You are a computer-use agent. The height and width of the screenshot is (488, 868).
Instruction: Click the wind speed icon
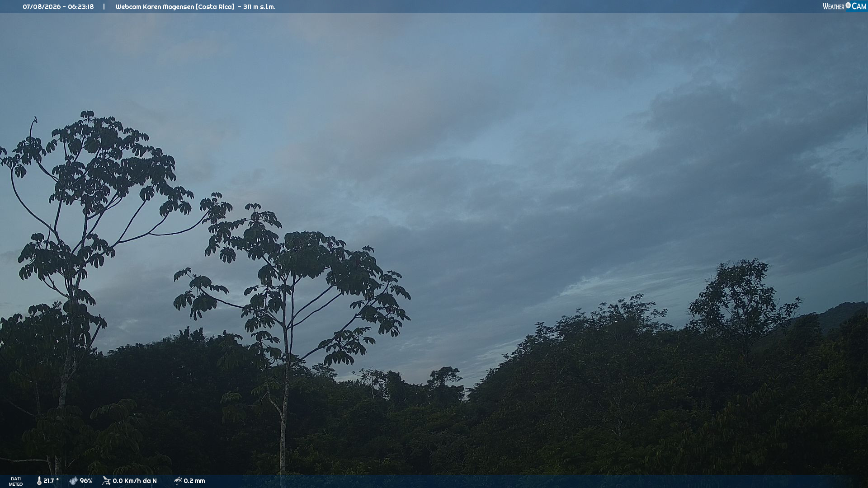click(x=107, y=481)
